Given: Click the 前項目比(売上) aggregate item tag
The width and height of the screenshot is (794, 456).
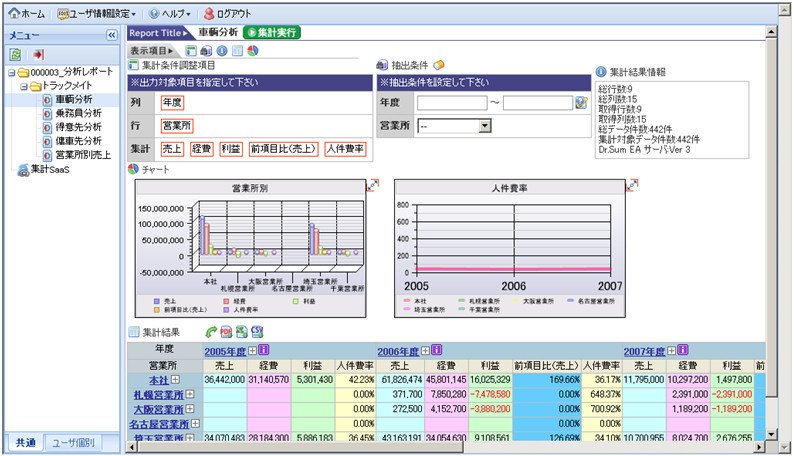Looking at the screenshot, I should click(284, 149).
